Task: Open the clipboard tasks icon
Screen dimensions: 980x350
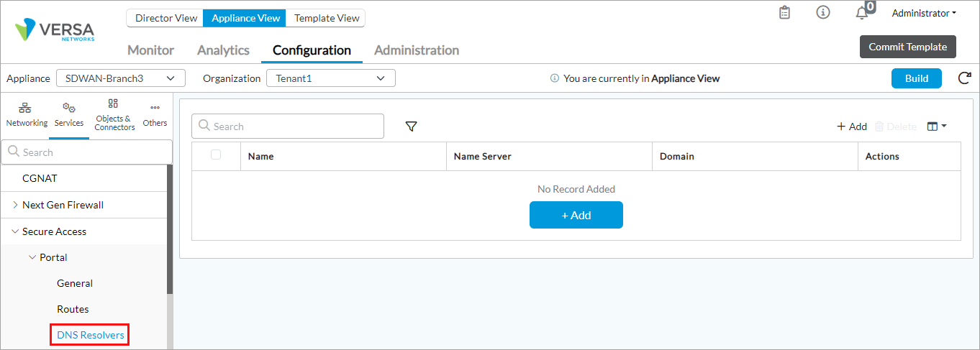Action: (785, 13)
